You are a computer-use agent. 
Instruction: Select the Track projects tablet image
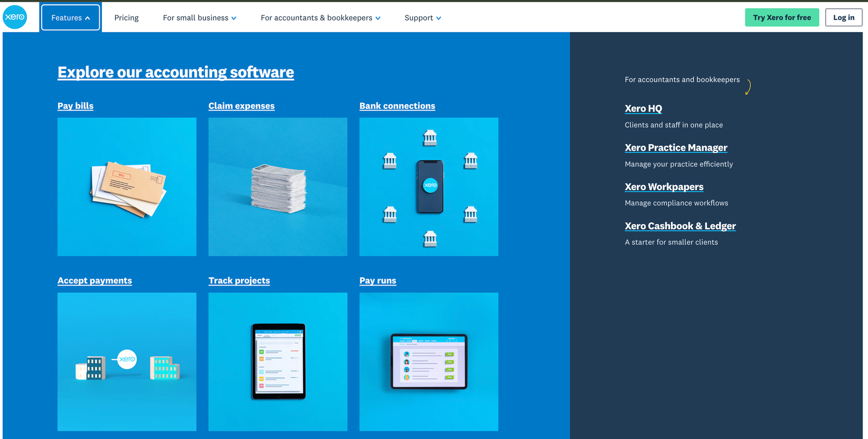[278, 361]
